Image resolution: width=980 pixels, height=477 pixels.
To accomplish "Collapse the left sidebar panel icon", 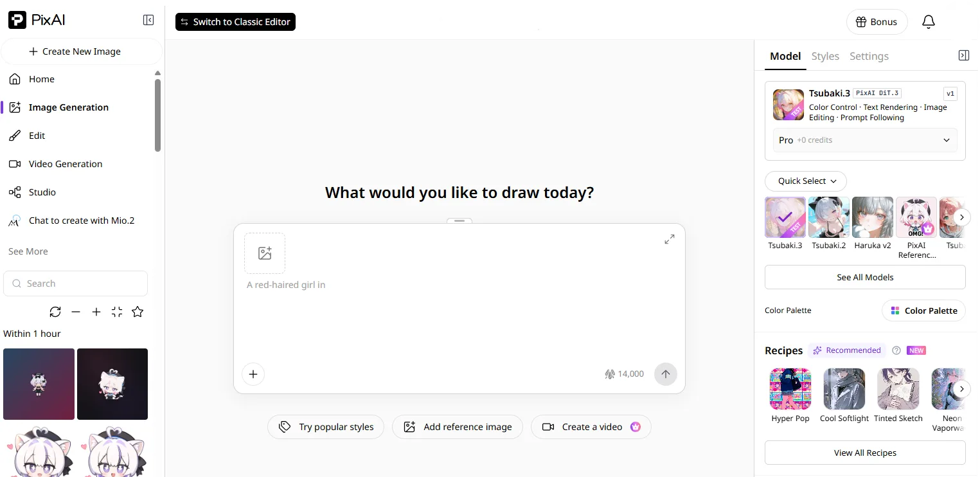I will click(148, 20).
